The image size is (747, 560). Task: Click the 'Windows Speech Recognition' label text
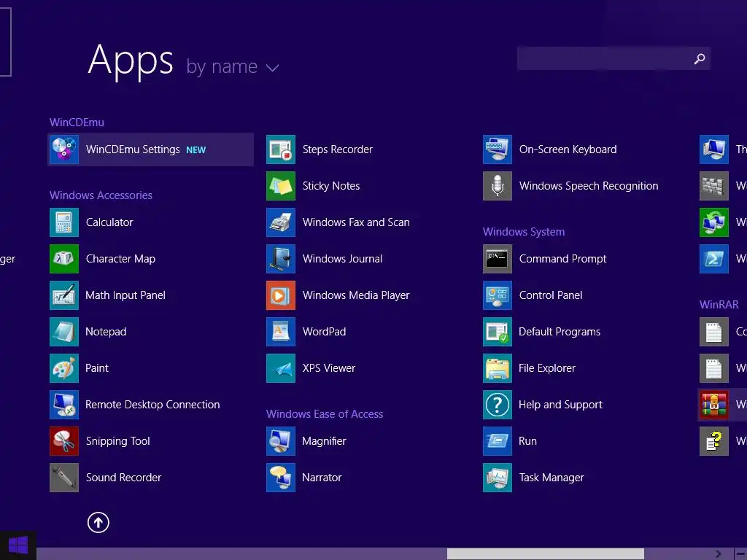(589, 186)
